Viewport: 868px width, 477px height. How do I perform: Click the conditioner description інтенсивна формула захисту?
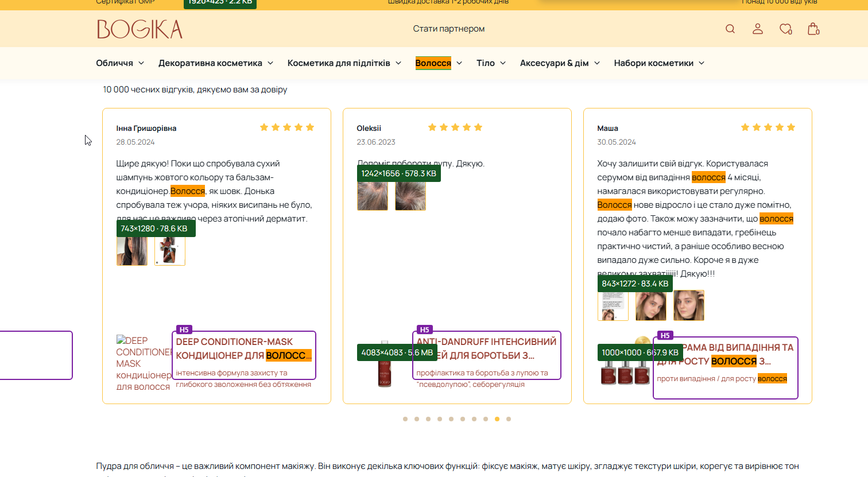click(243, 379)
